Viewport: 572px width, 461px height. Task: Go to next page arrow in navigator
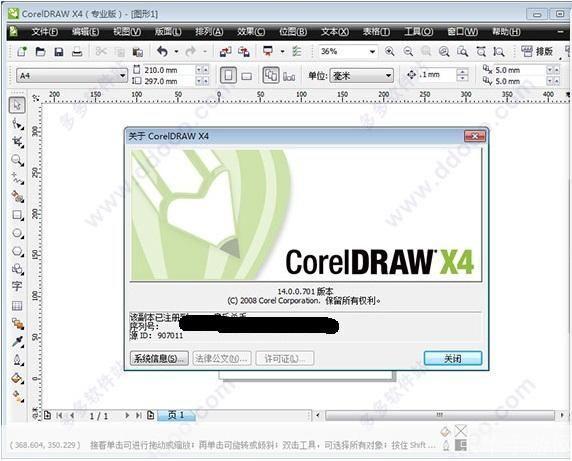click(127, 415)
